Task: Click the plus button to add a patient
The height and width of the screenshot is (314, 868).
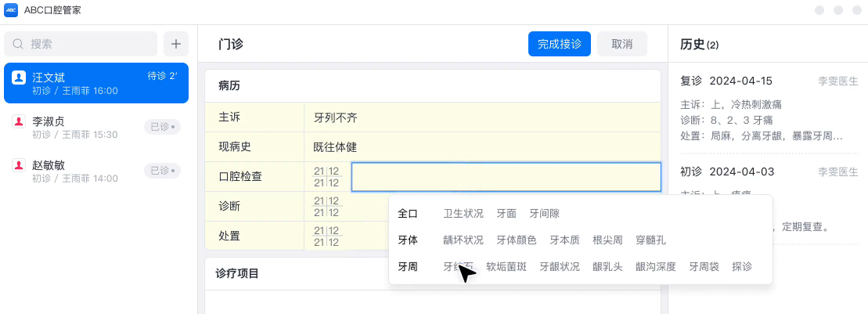Action: point(175,44)
